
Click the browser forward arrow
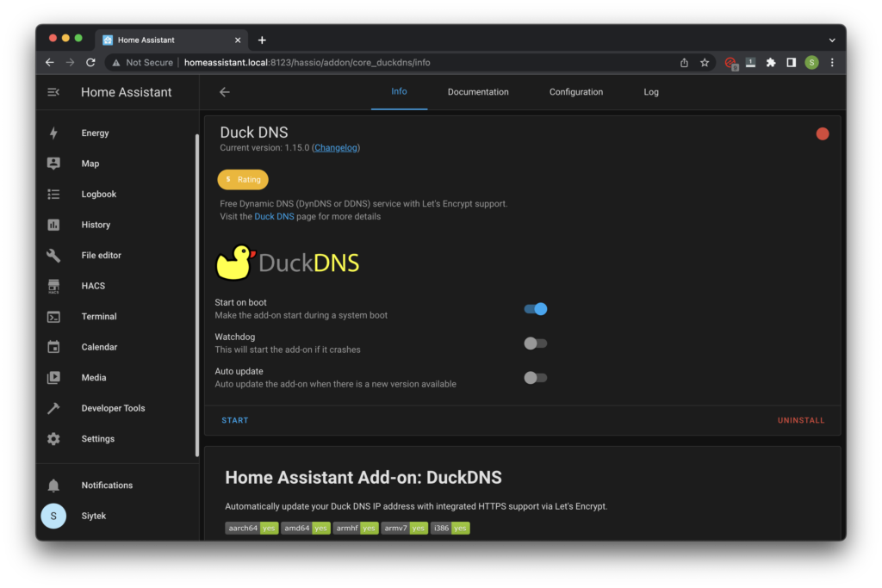[70, 62]
